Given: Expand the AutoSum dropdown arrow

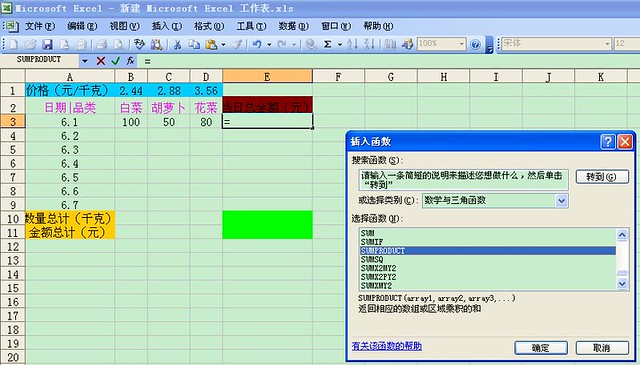Looking at the screenshot, I should click(x=340, y=45).
